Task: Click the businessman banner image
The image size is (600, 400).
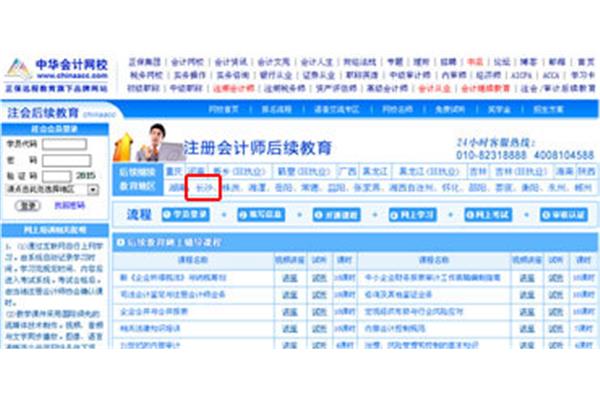Action: pyautogui.click(x=149, y=143)
